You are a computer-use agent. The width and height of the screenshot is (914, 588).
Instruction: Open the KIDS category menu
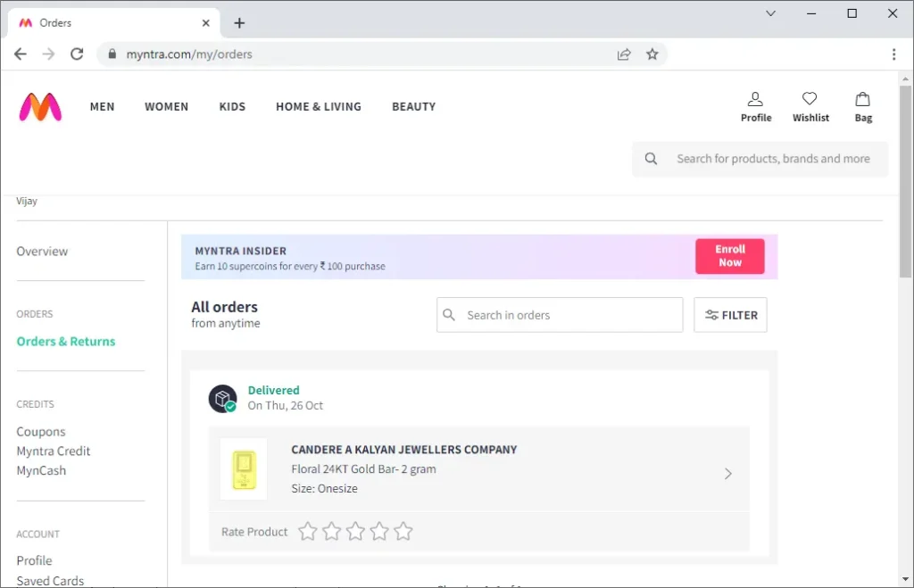(232, 107)
